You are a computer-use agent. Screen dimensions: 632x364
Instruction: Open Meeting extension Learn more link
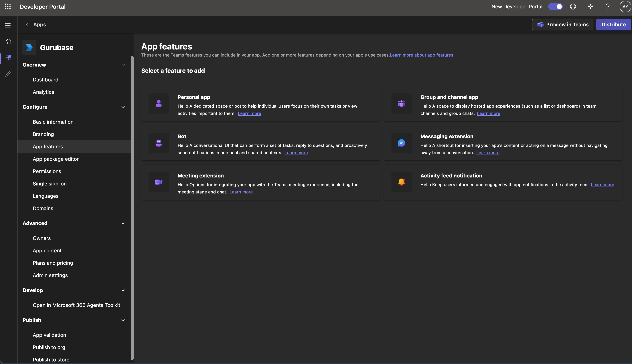[x=241, y=192]
